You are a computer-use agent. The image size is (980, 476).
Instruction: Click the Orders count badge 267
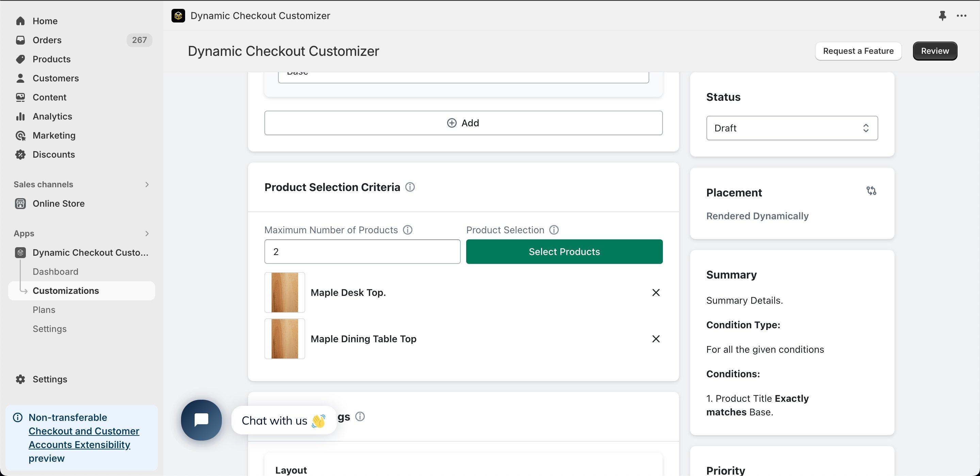click(x=139, y=40)
